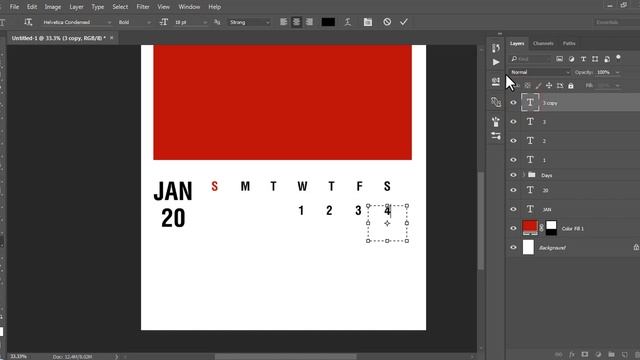The image size is (640, 360).
Task: Open the Actions panel play icon
Action: pos(496,62)
